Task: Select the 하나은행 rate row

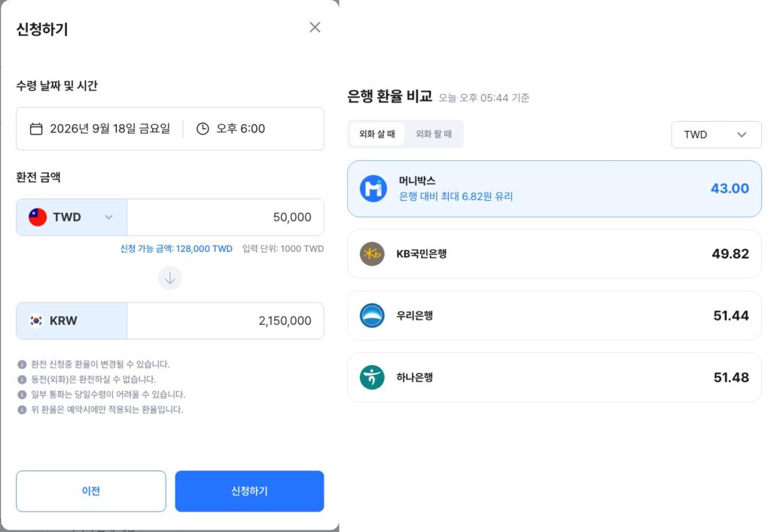Action: point(554,377)
